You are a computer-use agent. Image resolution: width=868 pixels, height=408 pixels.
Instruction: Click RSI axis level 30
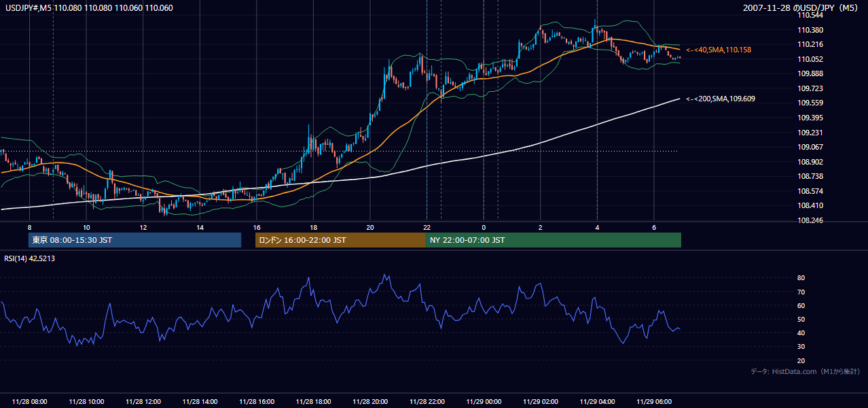[801, 347]
